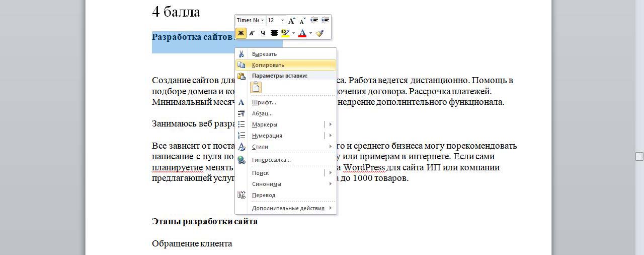
Task: Decrease indent using the mini toolbar
Action: tap(314, 21)
